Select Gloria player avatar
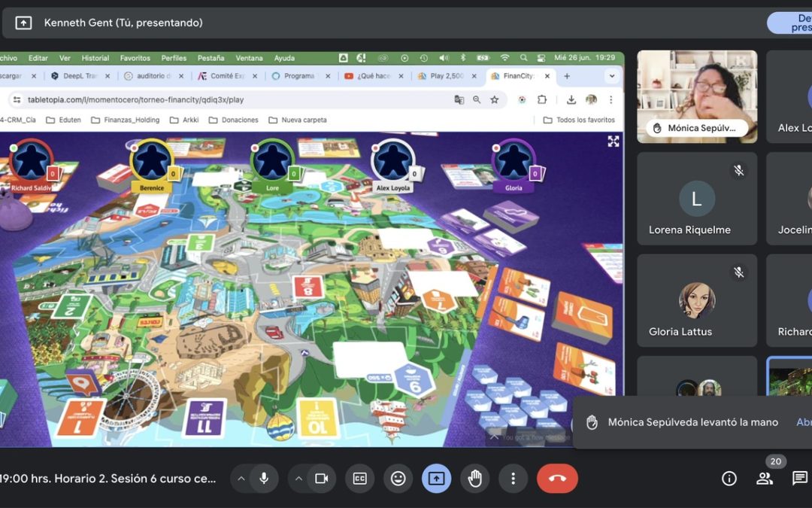Screen dimensions: 812x508 coord(514,161)
